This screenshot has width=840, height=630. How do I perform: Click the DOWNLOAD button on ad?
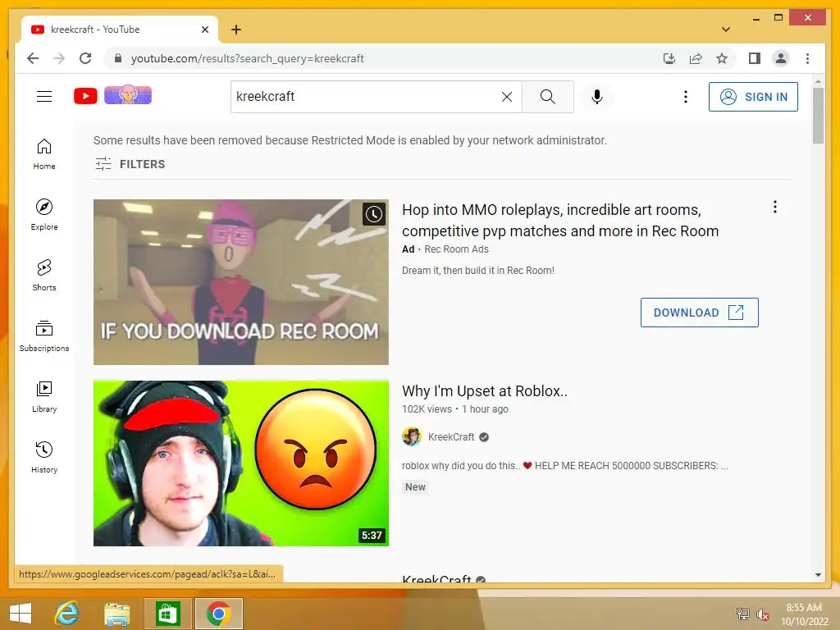pos(700,313)
